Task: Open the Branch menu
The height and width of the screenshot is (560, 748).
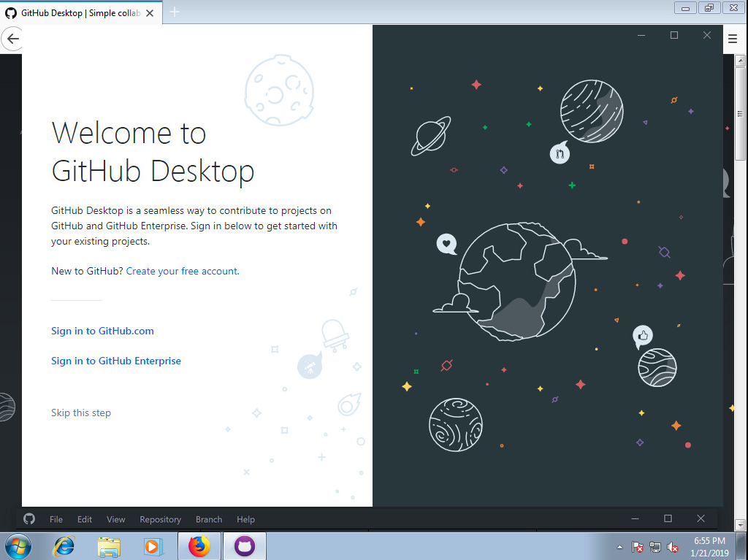Action: coord(209,519)
